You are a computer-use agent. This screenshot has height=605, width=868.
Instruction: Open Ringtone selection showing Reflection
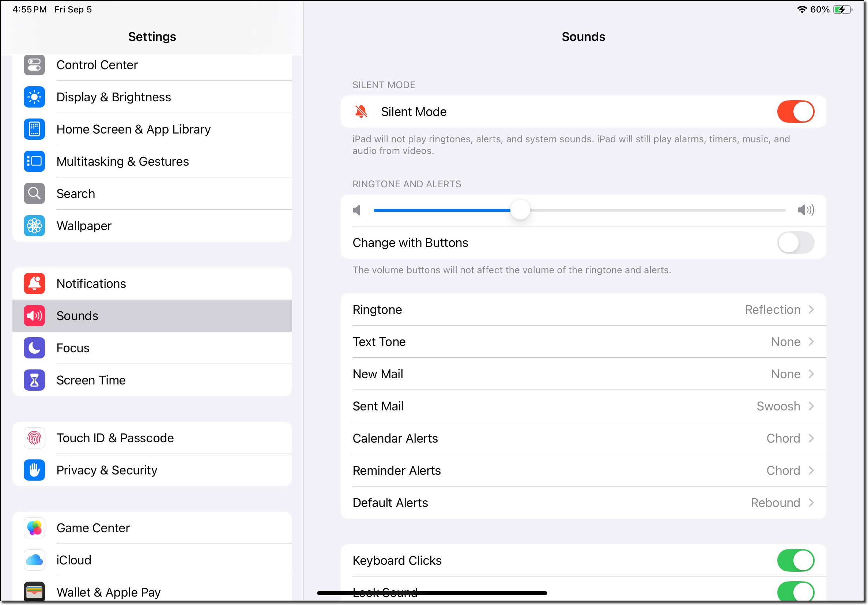[x=583, y=310]
